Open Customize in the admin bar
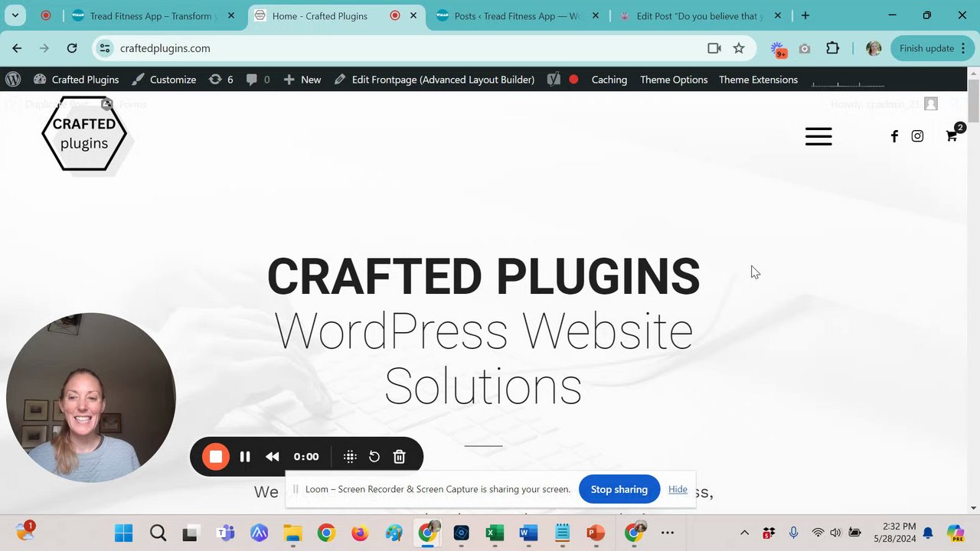Image resolution: width=980 pixels, height=551 pixels. (x=164, y=80)
